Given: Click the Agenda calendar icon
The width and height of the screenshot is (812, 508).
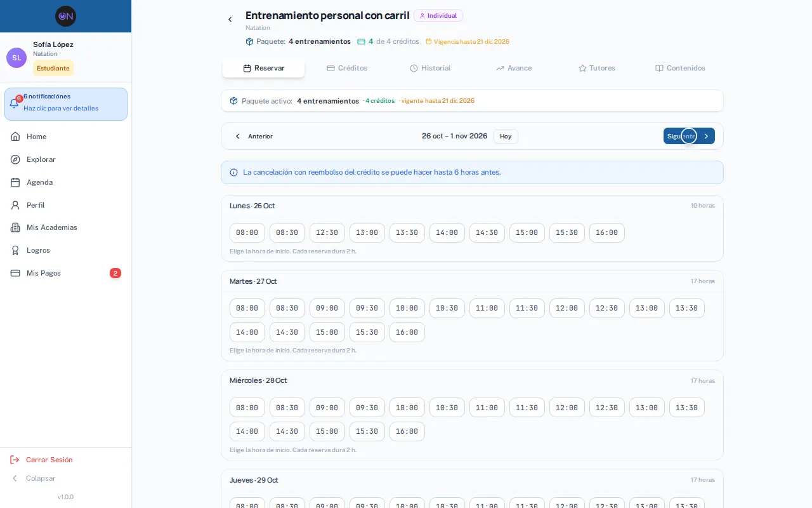Looking at the screenshot, I should [x=15, y=182].
